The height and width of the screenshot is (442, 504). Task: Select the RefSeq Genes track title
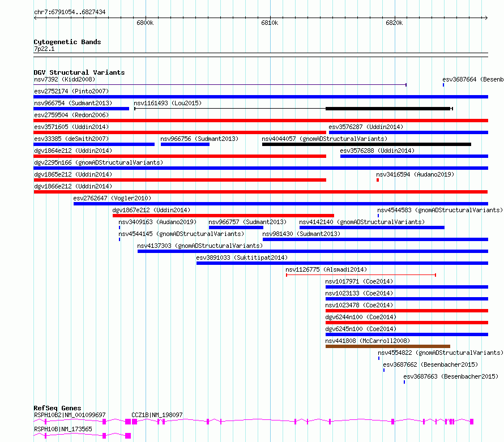pos(57,408)
